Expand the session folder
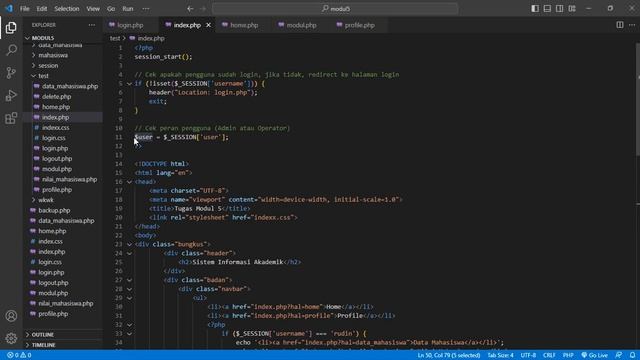The image size is (640, 360). [x=48, y=65]
